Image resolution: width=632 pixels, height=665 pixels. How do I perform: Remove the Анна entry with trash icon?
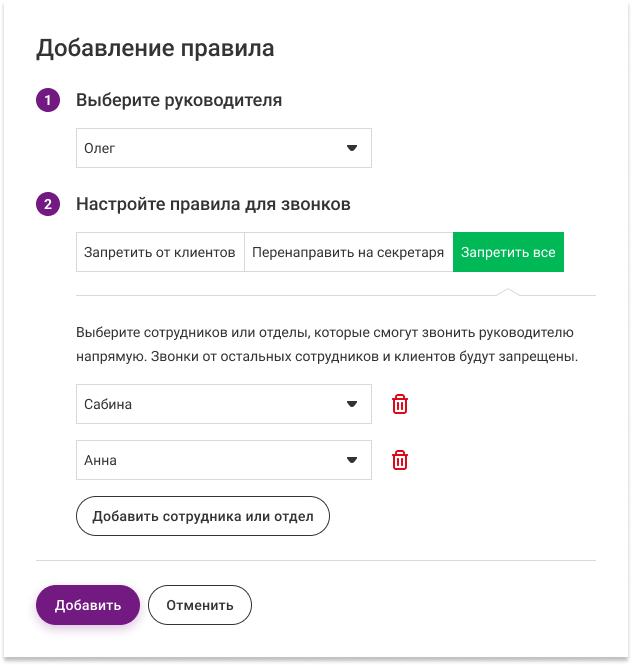(x=400, y=460)
